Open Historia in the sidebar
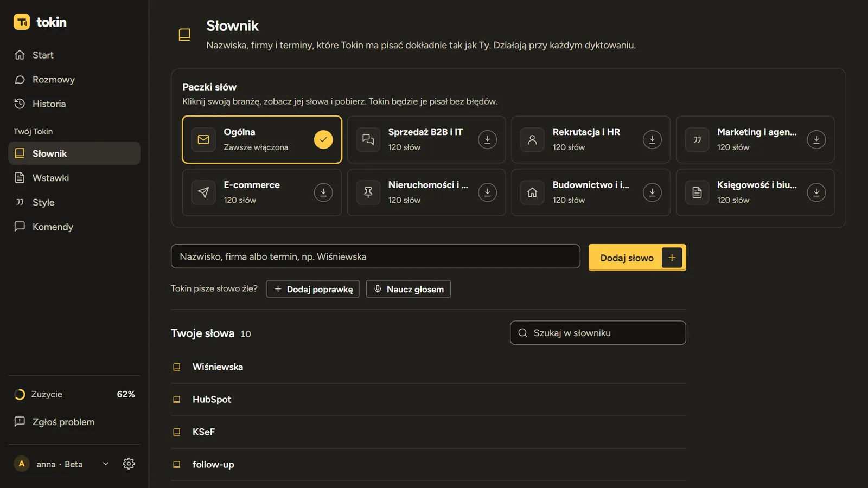The height and width of the screenshot is (488, 868). coord(74,104)
